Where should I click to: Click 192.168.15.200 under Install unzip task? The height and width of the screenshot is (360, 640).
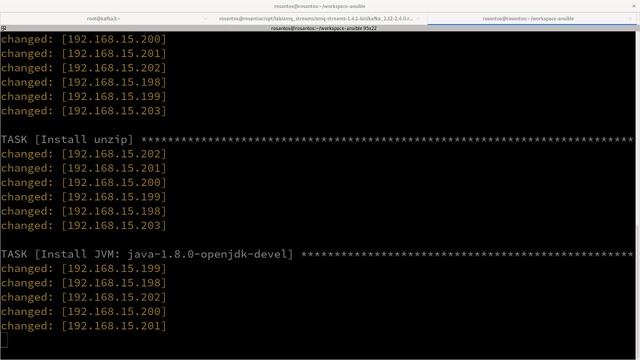tap(114, 182)
